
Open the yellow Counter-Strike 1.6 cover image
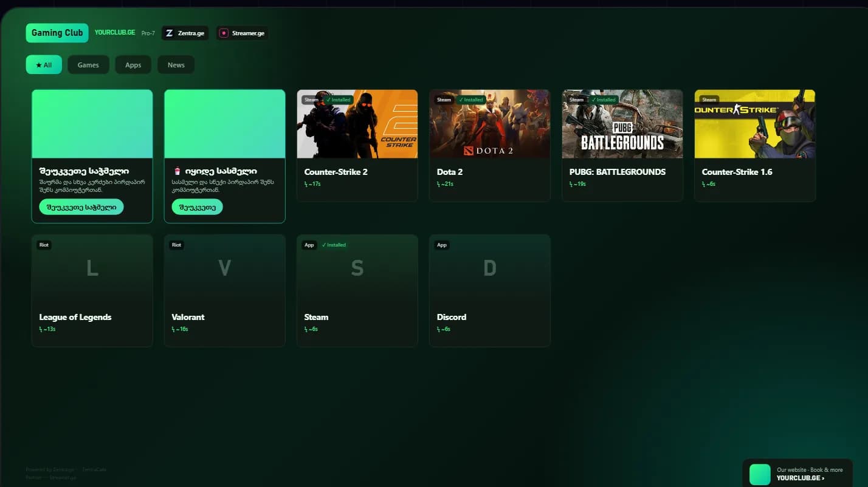click(x=755, y=124)
